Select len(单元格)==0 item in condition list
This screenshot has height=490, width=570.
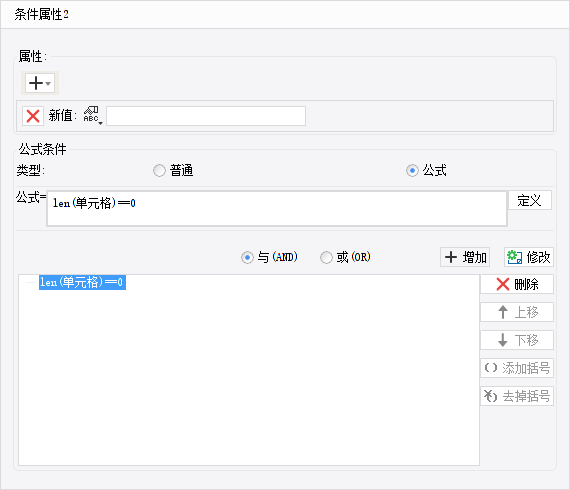[82, 282]
